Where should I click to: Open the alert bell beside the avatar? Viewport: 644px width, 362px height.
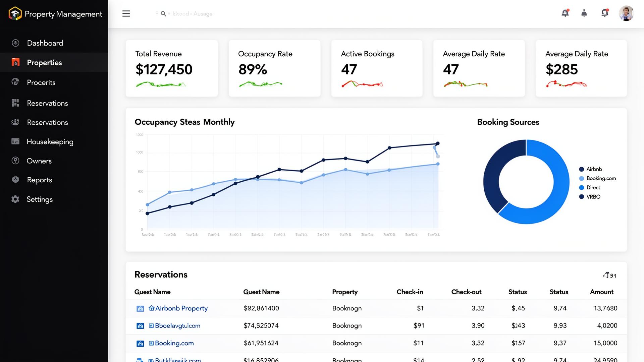pyautogui.click(x=605, y=13)
